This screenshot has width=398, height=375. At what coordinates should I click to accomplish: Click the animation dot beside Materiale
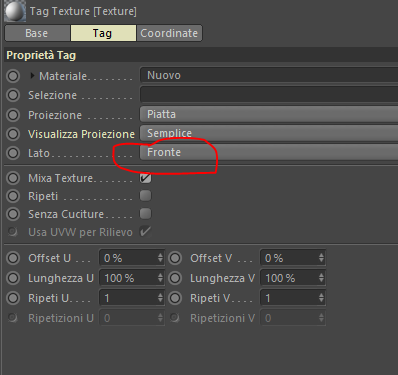(13, 76)
